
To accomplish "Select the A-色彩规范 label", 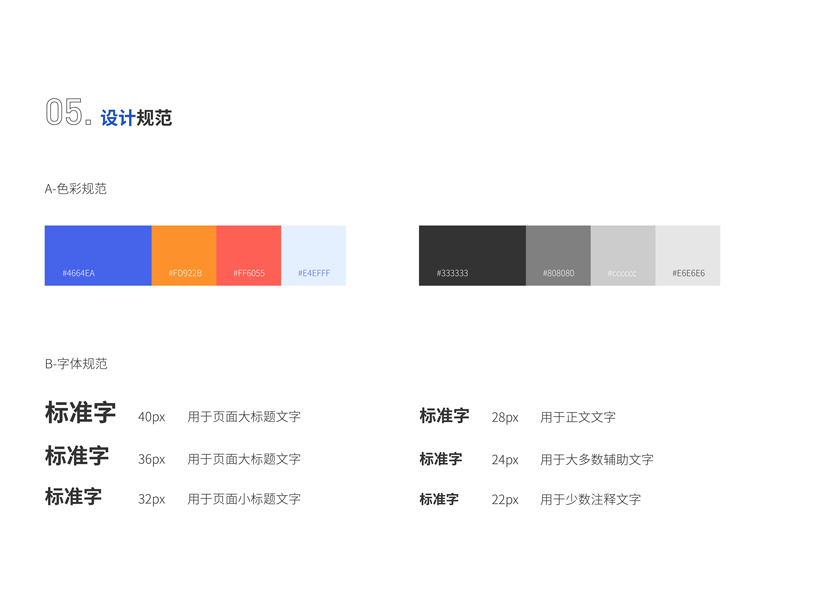I will coord(76,189).
